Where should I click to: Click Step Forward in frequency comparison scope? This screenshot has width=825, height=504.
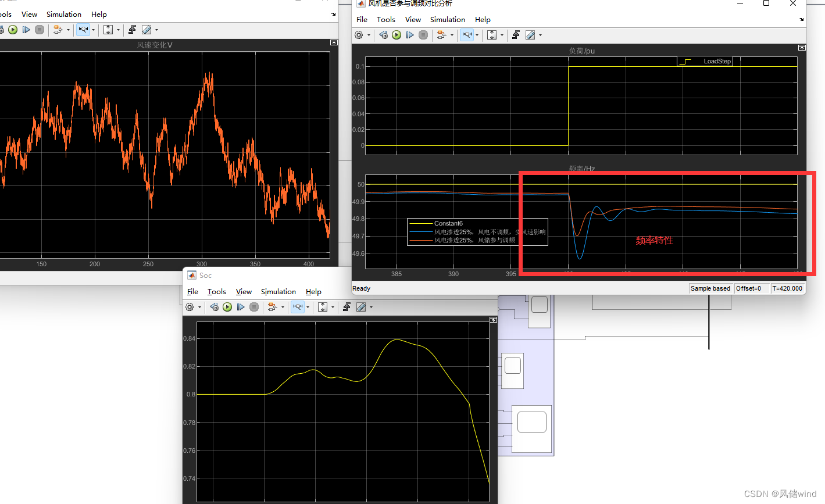point(410,35)
